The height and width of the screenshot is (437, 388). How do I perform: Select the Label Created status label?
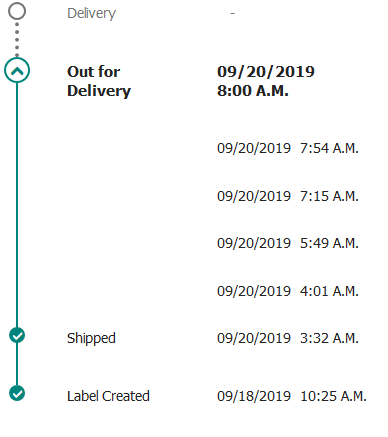coord(108,396)
